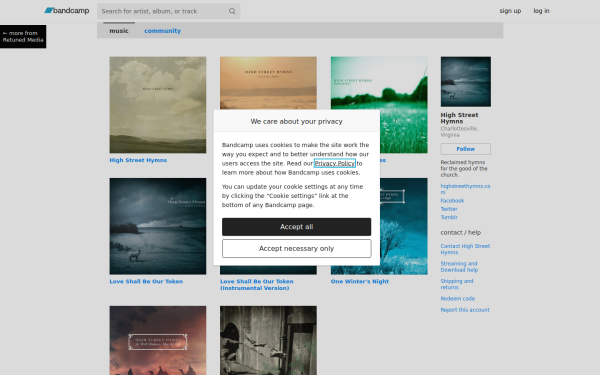The image size is (600, 375).
Task: Open Streaming and Download help
Action: pos(459,267)
